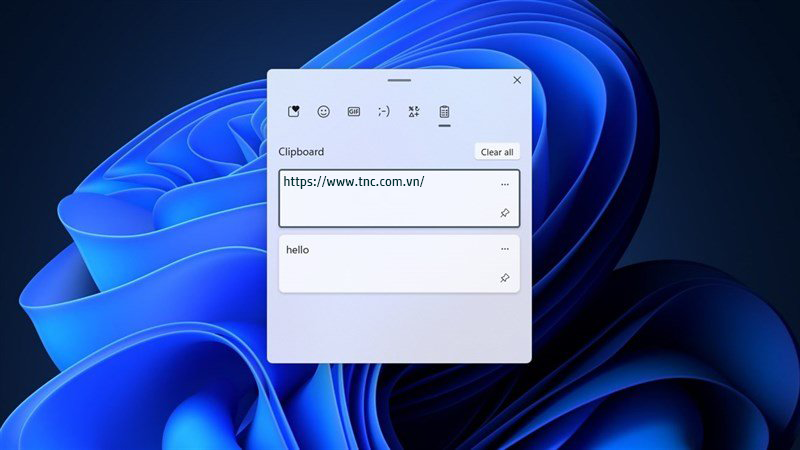Paste the hello clipboard entry
Viewport: 800px width, 450px height.
(399, 264)
